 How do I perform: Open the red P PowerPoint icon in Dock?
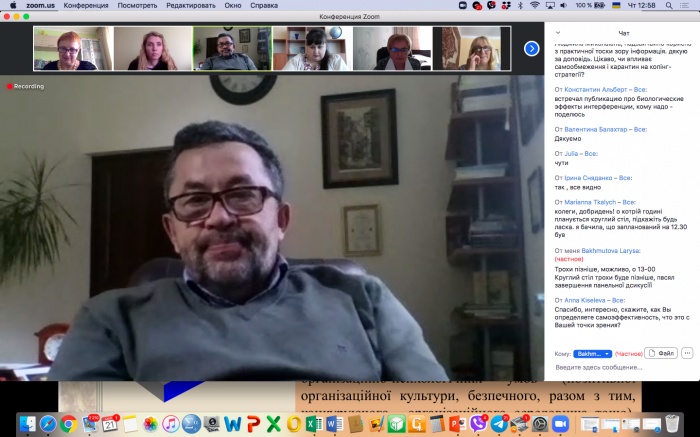point(253,424)
